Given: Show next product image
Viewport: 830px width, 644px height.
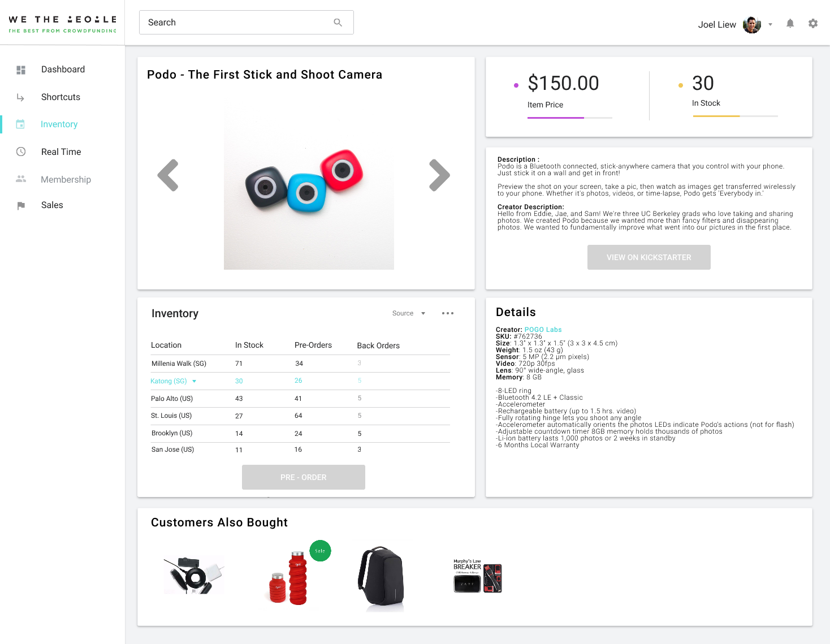Looking at the screenshot, I should pos(439,175).
